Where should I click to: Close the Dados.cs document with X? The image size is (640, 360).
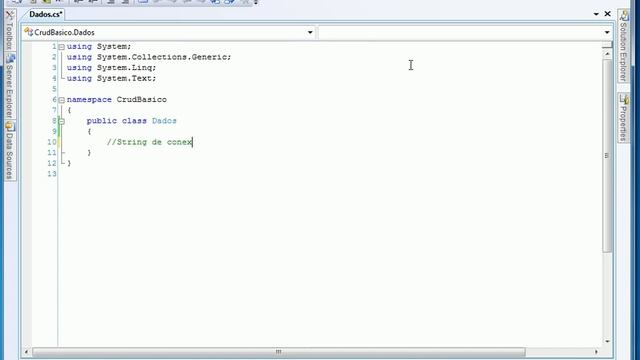point(607,14)
